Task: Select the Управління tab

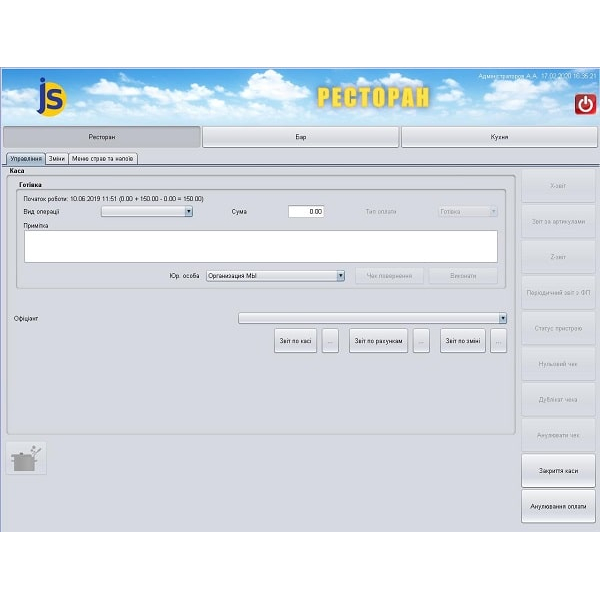Action: point(25,159)
